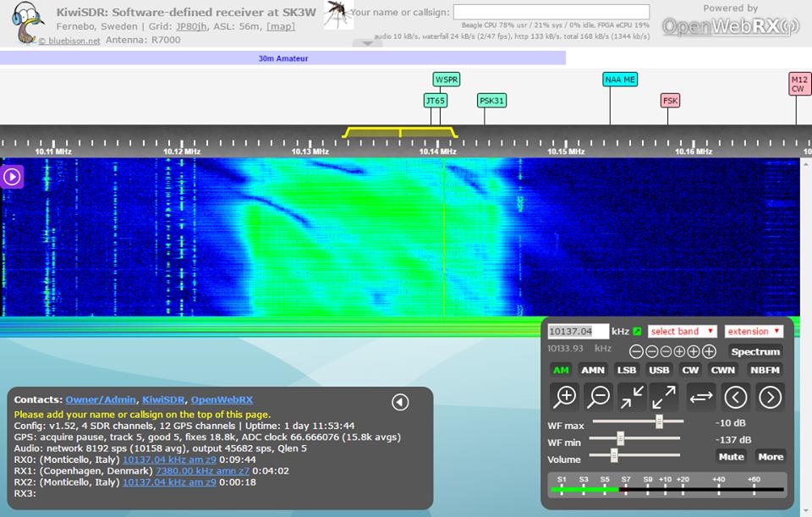Click the zoom to band inward-arrows icon
The width and height of the screenshot is (812, 517).
click(632, 396)
